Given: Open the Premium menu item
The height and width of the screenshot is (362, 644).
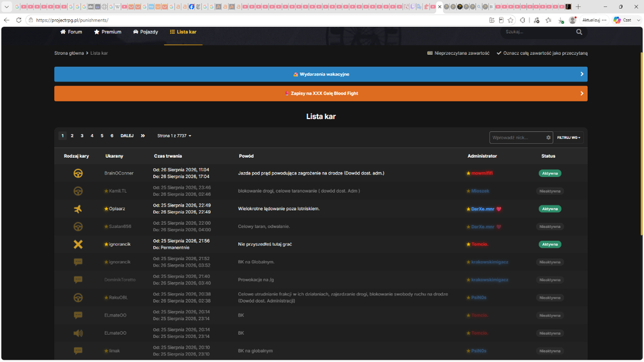Looking at the screenshot, I should [x=108, y=32].
